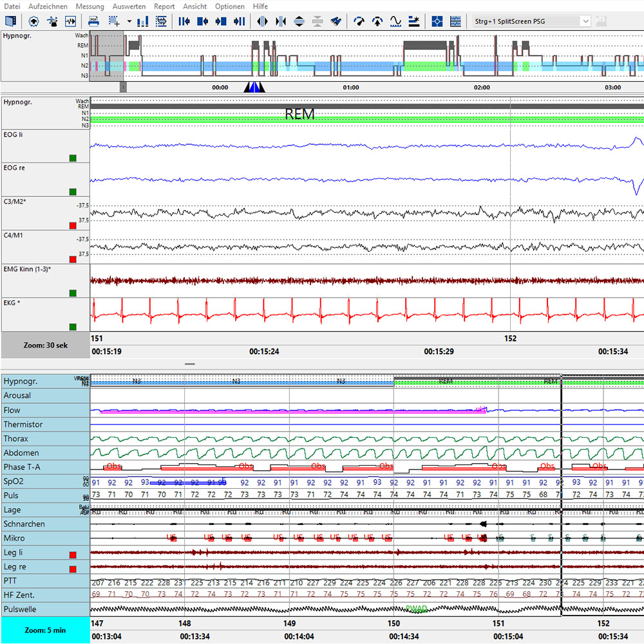This screenshot has height=644, width=644.
Task: Increase vertical channel height
Action: point(299,21)
